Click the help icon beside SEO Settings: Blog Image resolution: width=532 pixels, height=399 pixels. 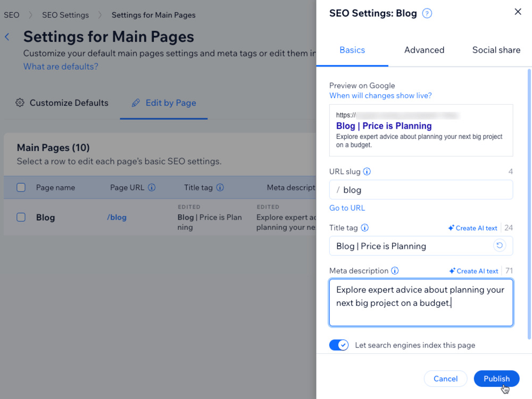427,14
